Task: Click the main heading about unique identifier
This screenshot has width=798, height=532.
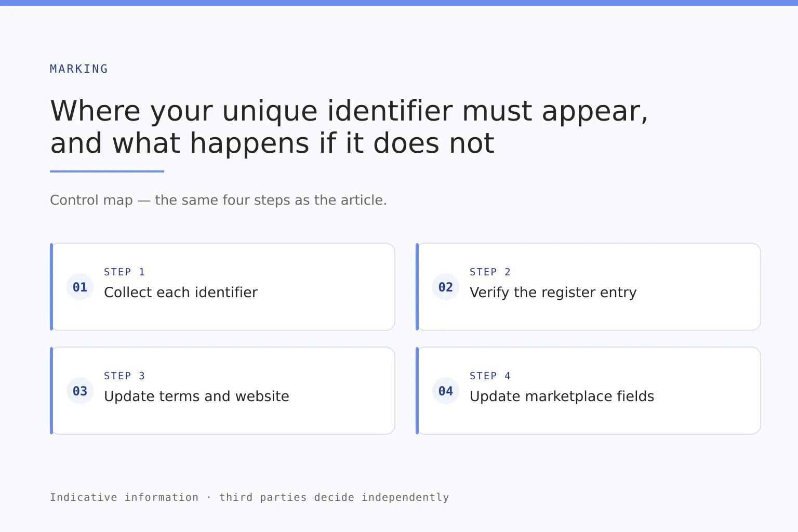Action: (349, 127)
